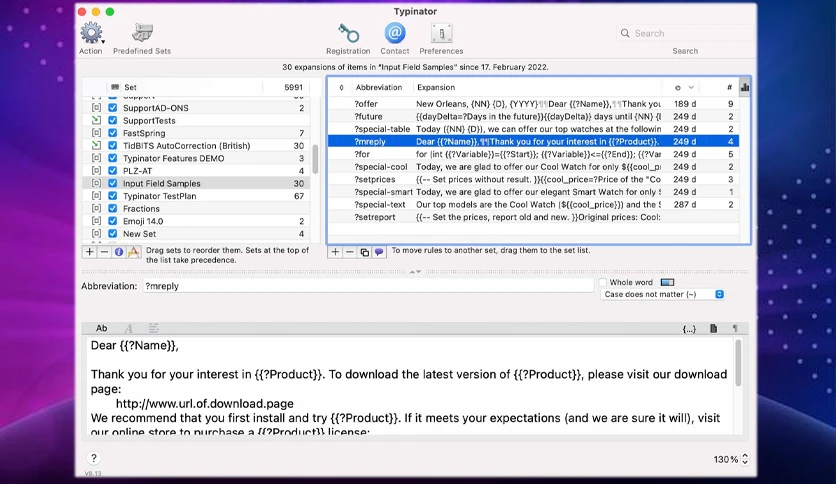Remove selected set with minus button
This screenshot has height=484, width=836.
point(104,252)
